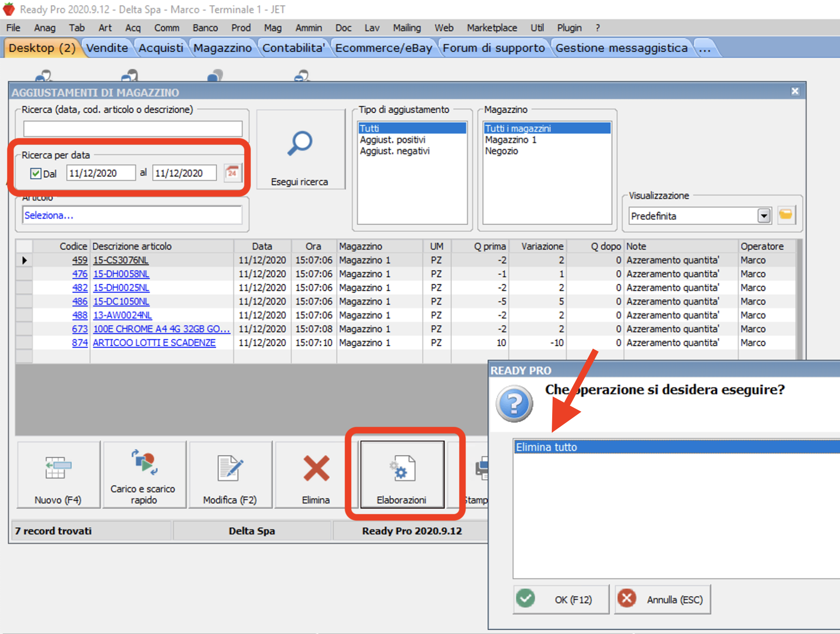The width and height of the screenshot is (840, 634).
Task: Click article code 459 link
Action: coord(80,260)
